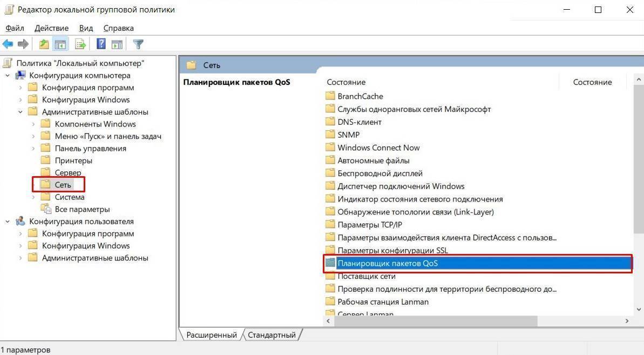The height and width of the screenshot is (355, 644).
Task: Open the Действие menu
Action: tap(51, 28)
